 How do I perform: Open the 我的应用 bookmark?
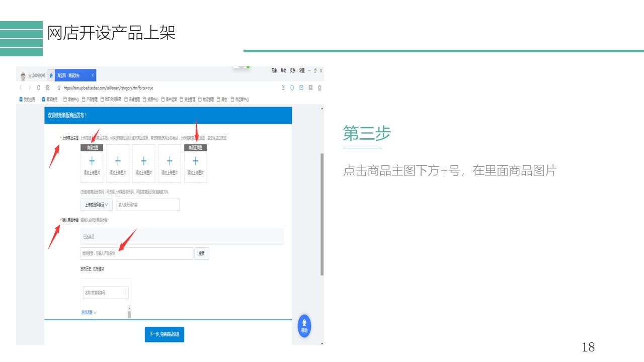(27, 99)
